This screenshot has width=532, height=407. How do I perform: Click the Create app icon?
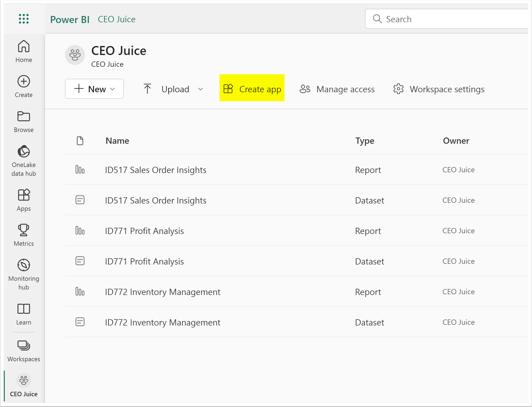point(228,89)
